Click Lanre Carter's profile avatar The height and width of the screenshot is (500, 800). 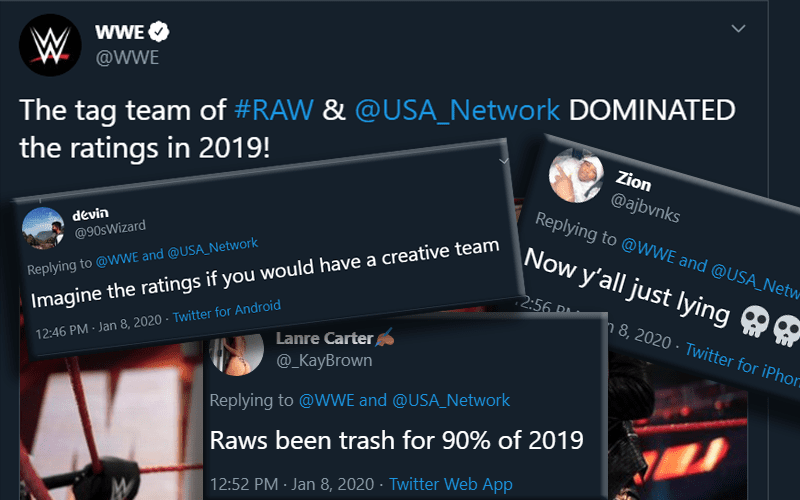point(236,360)
